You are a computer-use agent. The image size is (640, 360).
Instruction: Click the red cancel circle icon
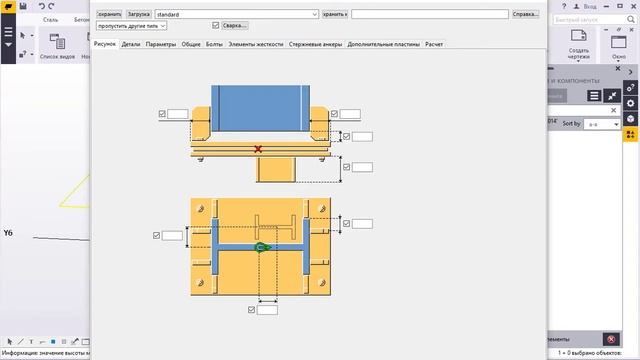(x=611, y=339)
